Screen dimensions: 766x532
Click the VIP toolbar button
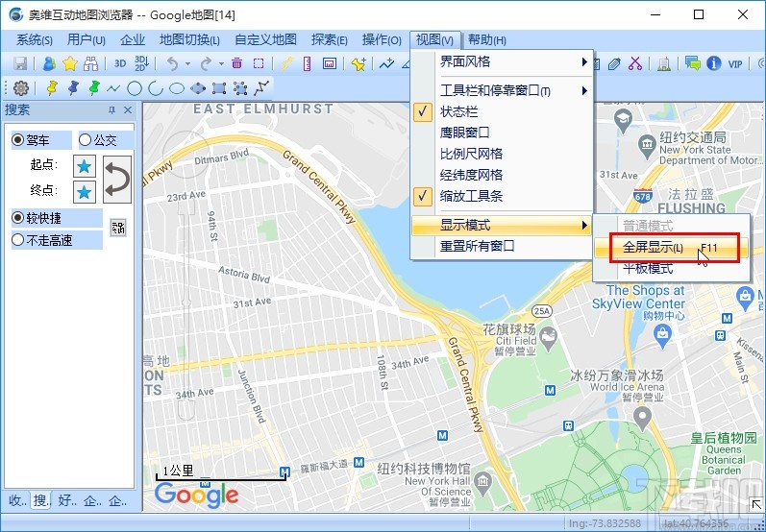[735, 63]
